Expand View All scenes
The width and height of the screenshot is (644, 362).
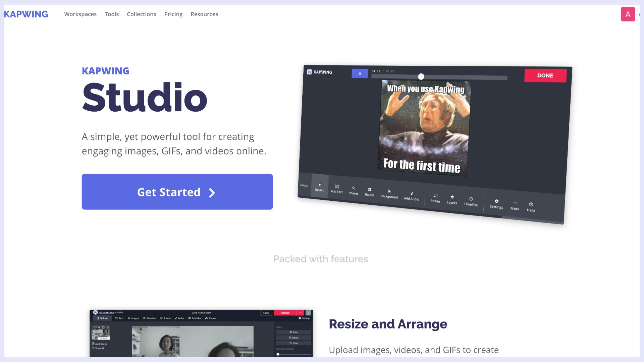[x=98, y=348]
